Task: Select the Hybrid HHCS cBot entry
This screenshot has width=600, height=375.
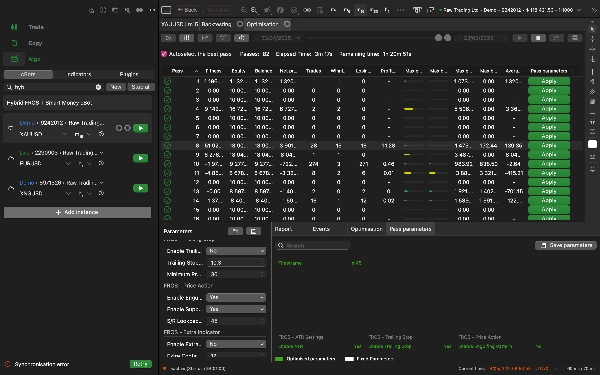Action: click(x=78, y=103)
